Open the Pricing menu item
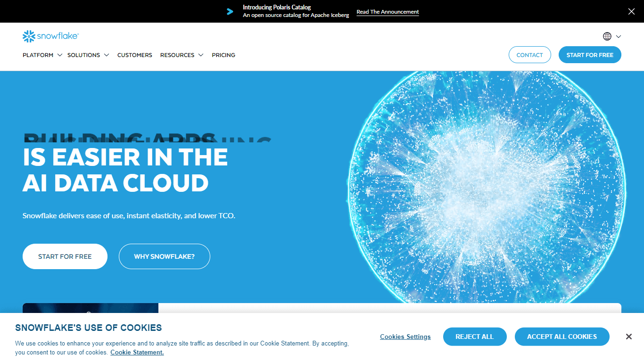 click(223, 55)
